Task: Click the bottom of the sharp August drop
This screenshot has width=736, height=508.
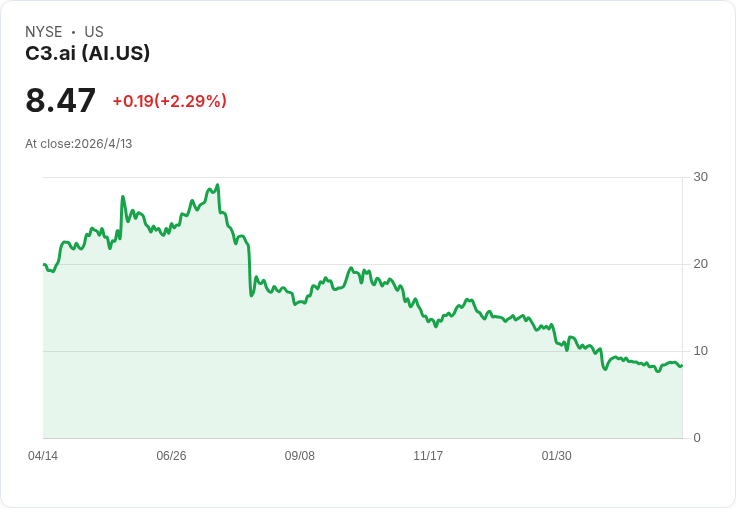Action: [x=251, y=296]
